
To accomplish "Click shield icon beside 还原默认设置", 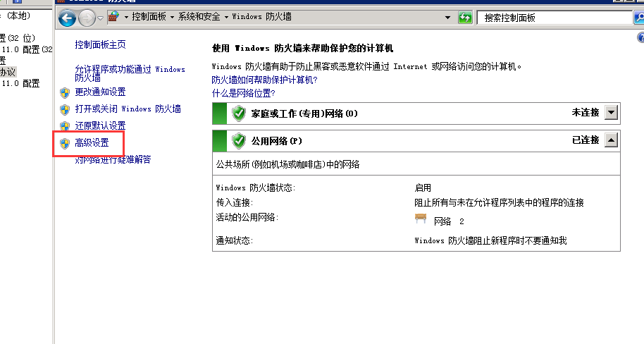I will [65, 126].
